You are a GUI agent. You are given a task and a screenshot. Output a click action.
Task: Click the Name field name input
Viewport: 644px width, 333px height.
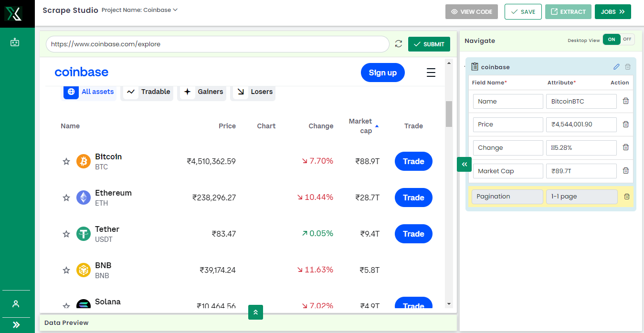[x=508, y=101]
